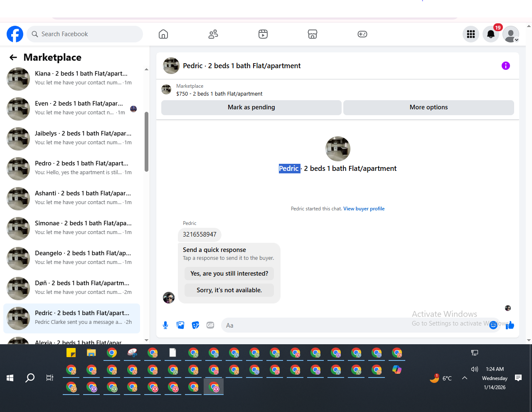Open Døñ's conversation
This screenshot has height=412, width=532.
71,289
